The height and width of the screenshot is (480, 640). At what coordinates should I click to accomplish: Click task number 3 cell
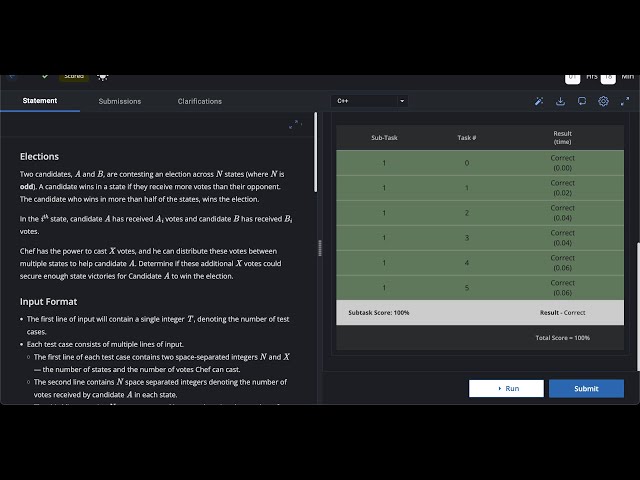click(467, 238)
